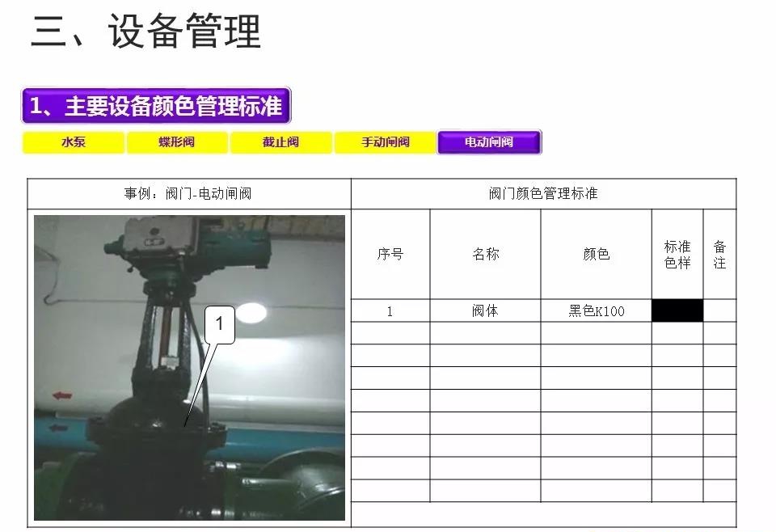Select the 阀门颜色管理标准 table title
Image resolution: width=776 pixels, height=532 pixels.
click(543, 193)
